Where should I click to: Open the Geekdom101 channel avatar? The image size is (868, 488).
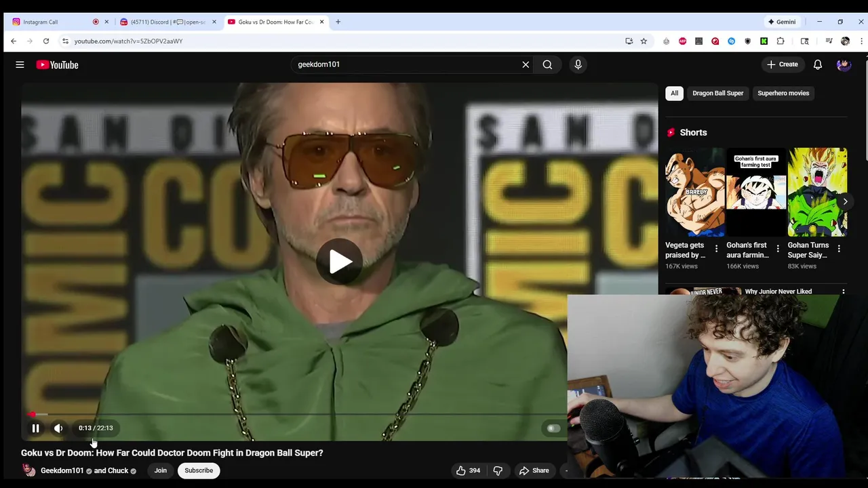coord(28,470)
